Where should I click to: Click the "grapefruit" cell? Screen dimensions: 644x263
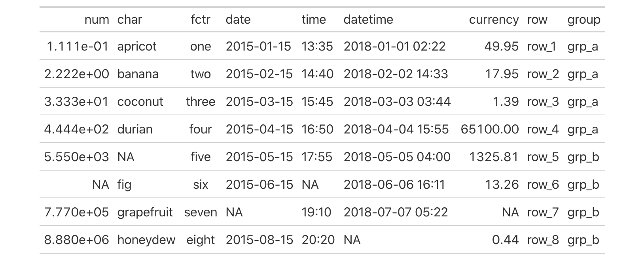click(145, 212)
